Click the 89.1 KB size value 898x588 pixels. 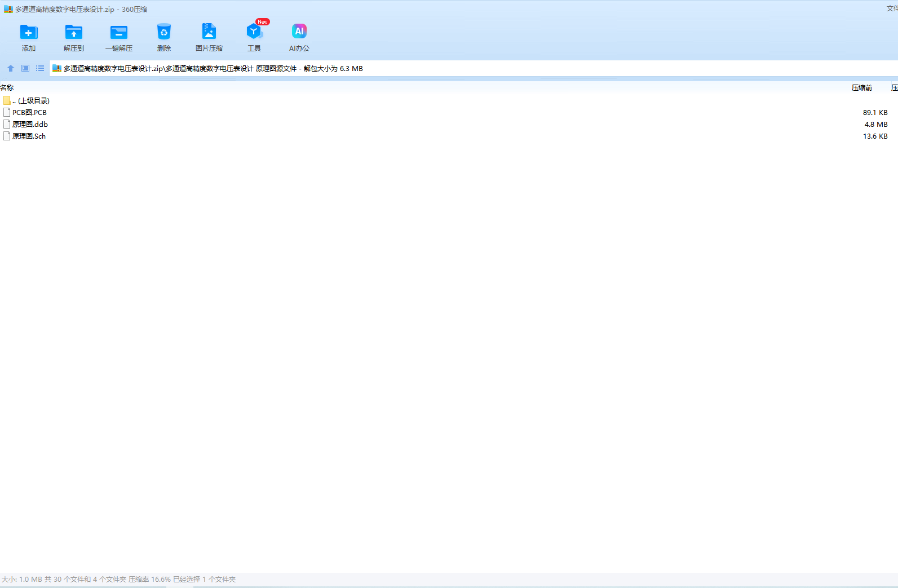click(875, 112)
